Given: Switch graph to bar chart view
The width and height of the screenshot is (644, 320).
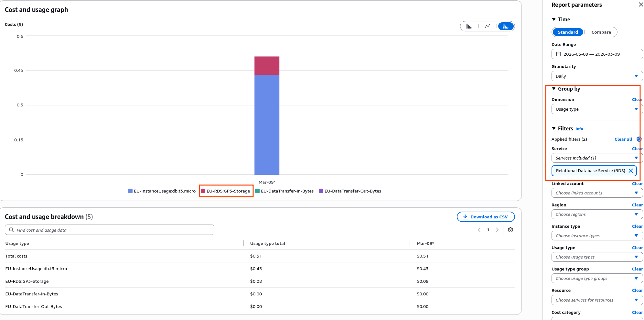Looking at the screenshot, I should coord(469,26).
